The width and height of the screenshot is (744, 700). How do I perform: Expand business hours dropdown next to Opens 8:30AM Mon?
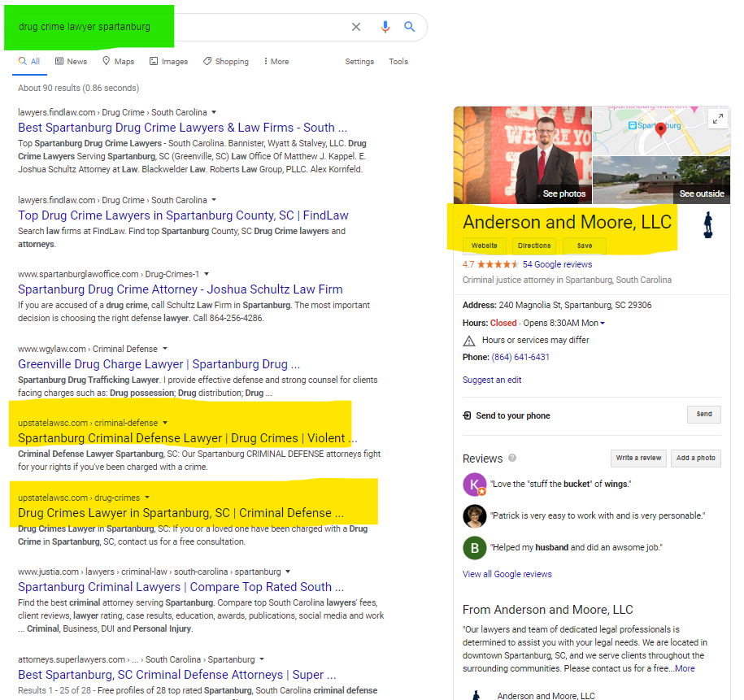603,324
